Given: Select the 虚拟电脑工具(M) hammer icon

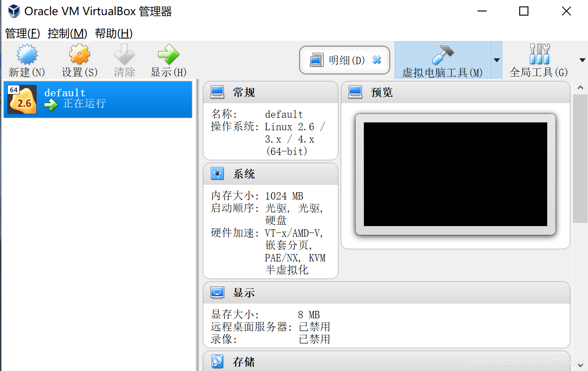Looking at the screenshot, I should [x=442, y=55].
